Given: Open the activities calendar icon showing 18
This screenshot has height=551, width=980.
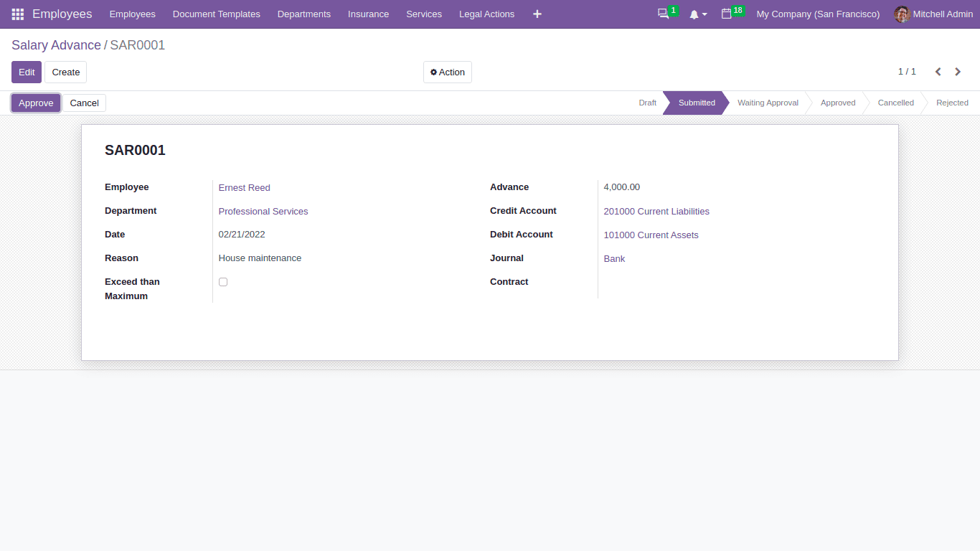Looking at the screenshot, I should (727, 14).
